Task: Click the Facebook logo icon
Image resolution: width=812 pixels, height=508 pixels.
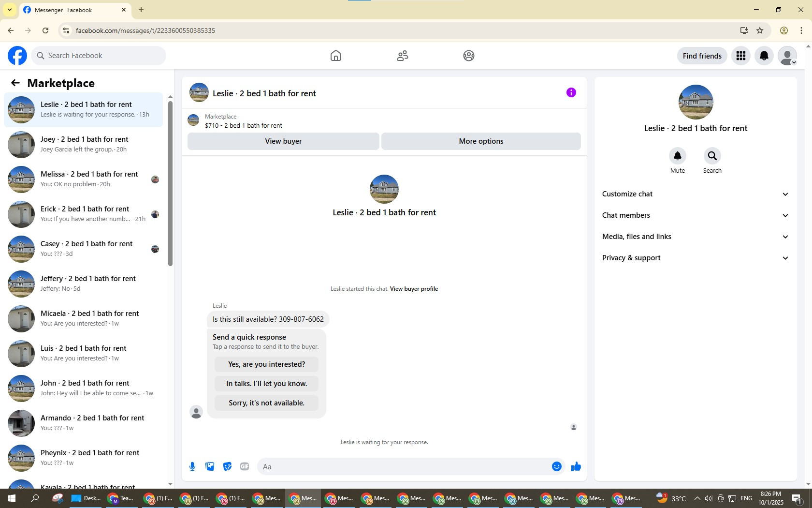Action: pos(17,56)
